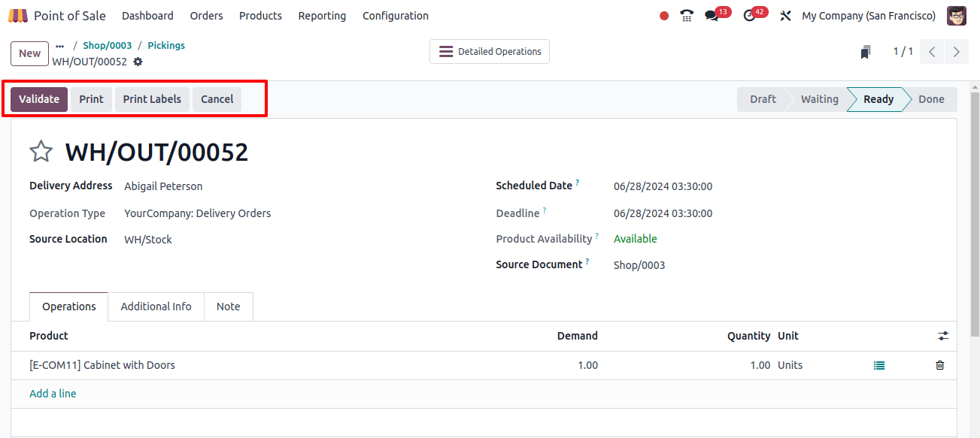Open the VoIP phone icon
This screenshot has width=980, height=438.
687,16
